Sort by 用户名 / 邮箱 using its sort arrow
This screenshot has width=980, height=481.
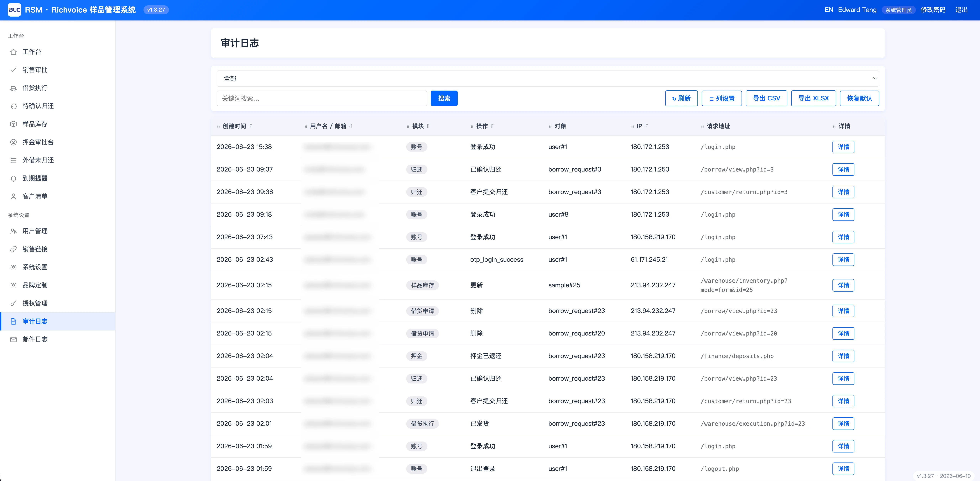pos(351,126)
